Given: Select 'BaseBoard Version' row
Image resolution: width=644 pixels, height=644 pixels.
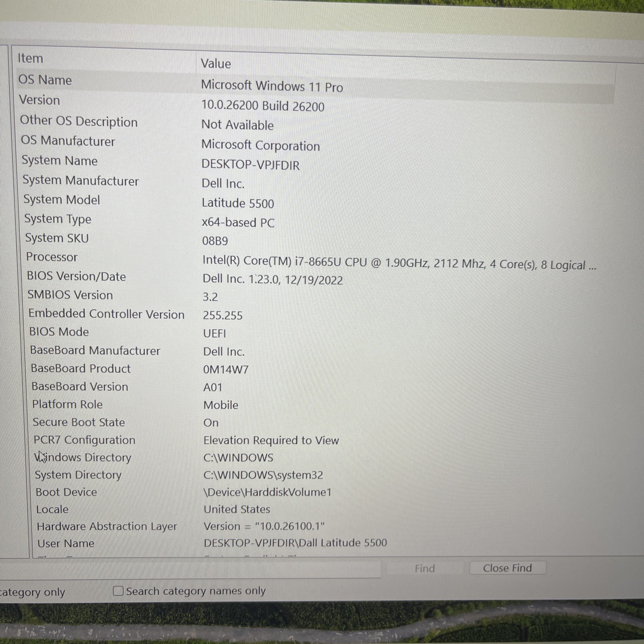Looking at the screenshot, I should point(80,386).
